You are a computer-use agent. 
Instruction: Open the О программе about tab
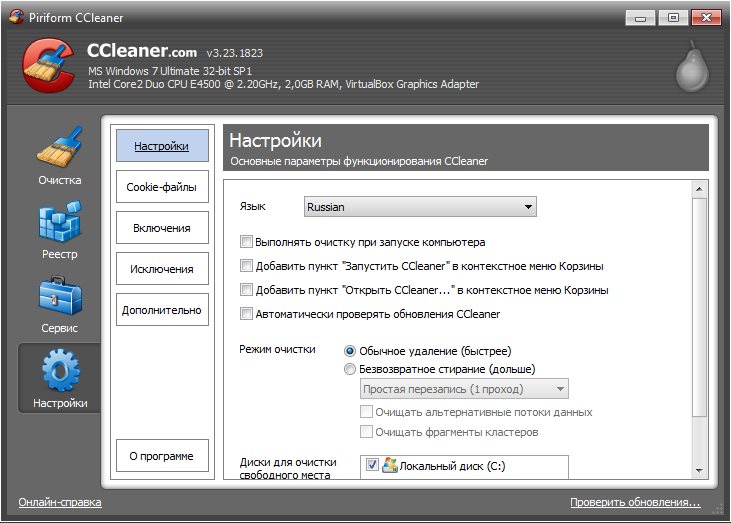(162, 455)
